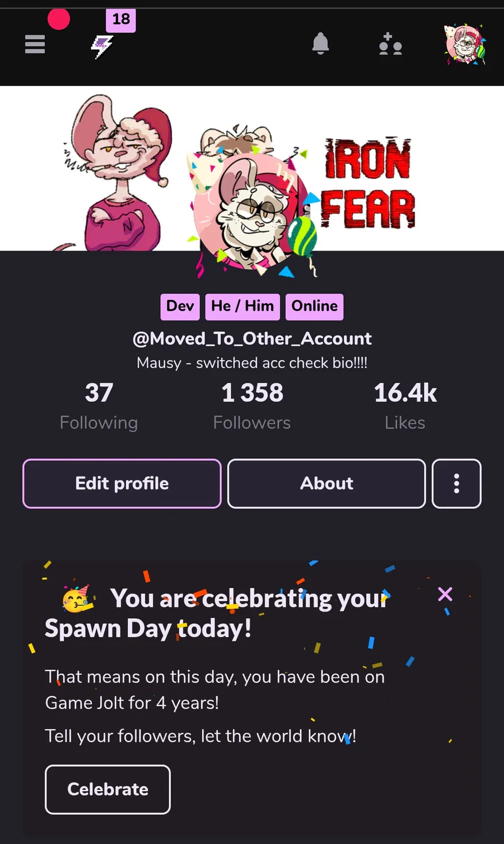Open the About section

click(326, 484)
